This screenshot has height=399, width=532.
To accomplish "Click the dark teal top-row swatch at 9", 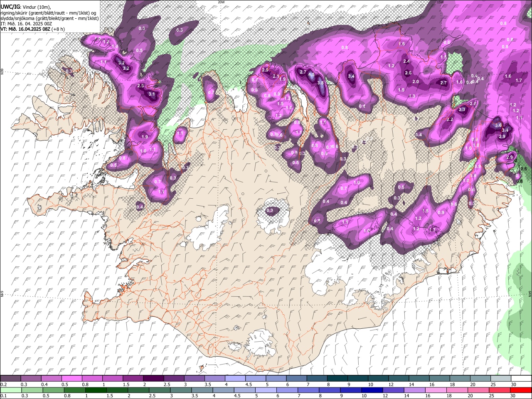I will [357, 379].
